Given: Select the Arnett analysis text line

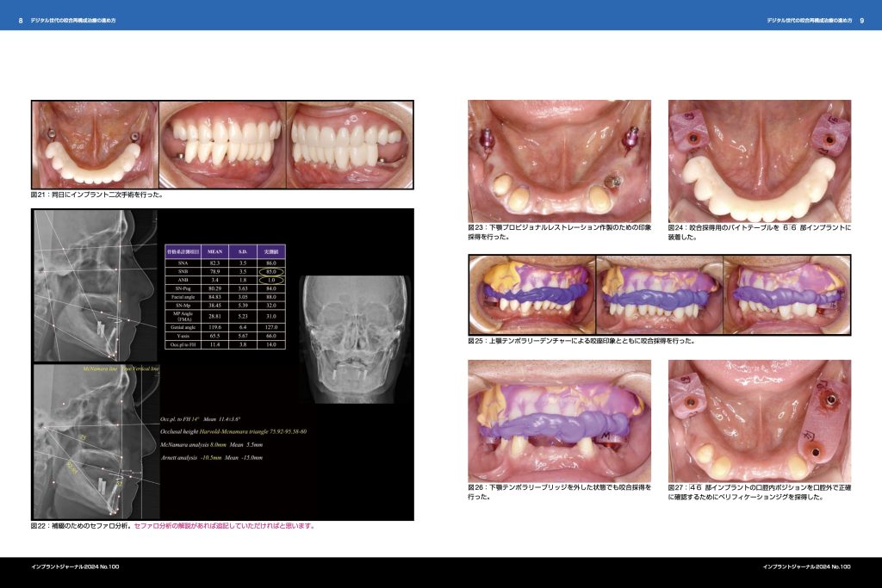Looking at the screenshot, I should pyautogui.click(x=211, y=457).
